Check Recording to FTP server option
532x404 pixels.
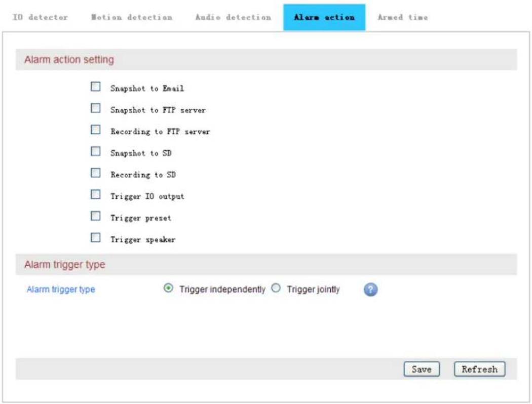96,130
